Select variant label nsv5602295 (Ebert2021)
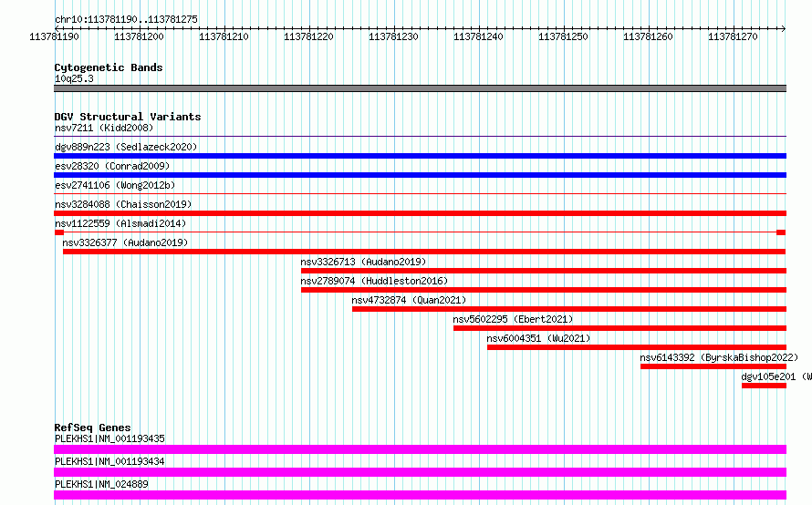Screen dimensions: 812x505 513,319
